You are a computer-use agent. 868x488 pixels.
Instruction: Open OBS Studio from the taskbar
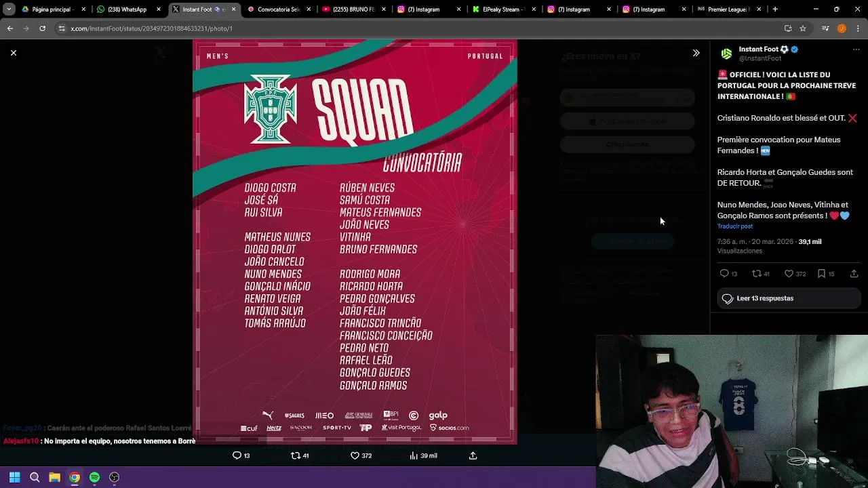click(115, 477)
